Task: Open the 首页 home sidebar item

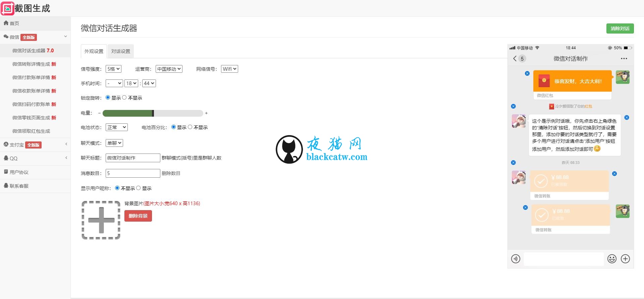Action: point(35,23)
